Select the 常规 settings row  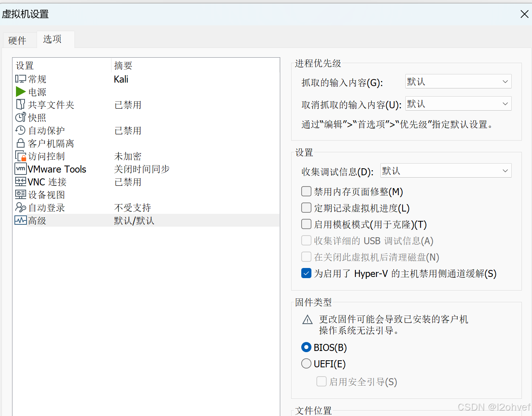pyautogui.click(x=146, y=79)
